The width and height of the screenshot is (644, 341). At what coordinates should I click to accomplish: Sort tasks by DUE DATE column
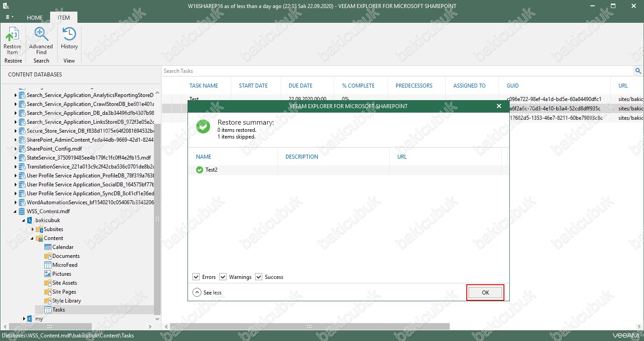pos(300,85)
